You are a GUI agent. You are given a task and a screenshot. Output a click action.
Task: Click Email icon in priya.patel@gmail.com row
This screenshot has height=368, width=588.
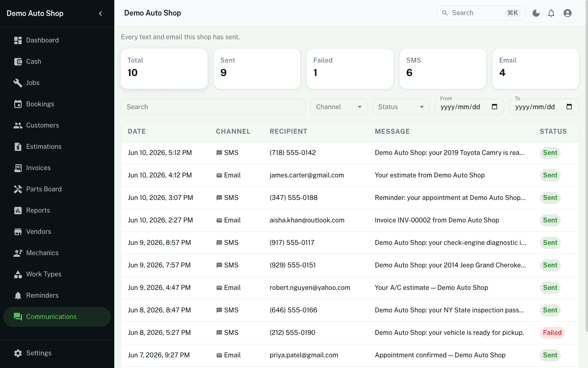tap(219, 355)
